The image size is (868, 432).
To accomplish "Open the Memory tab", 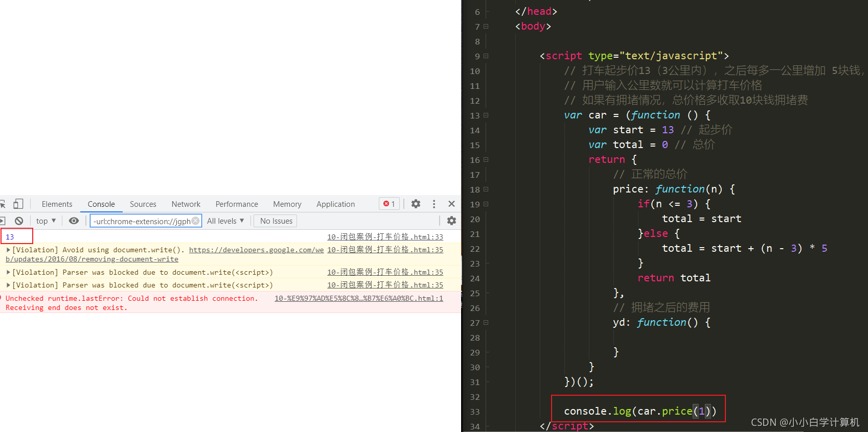I will pyautogui.click(x=287, y=204).
